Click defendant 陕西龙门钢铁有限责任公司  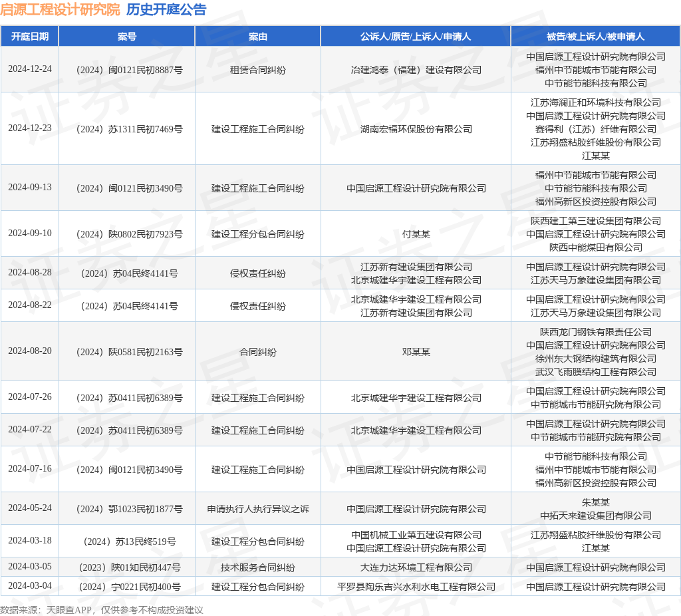(x=595, y=332)
